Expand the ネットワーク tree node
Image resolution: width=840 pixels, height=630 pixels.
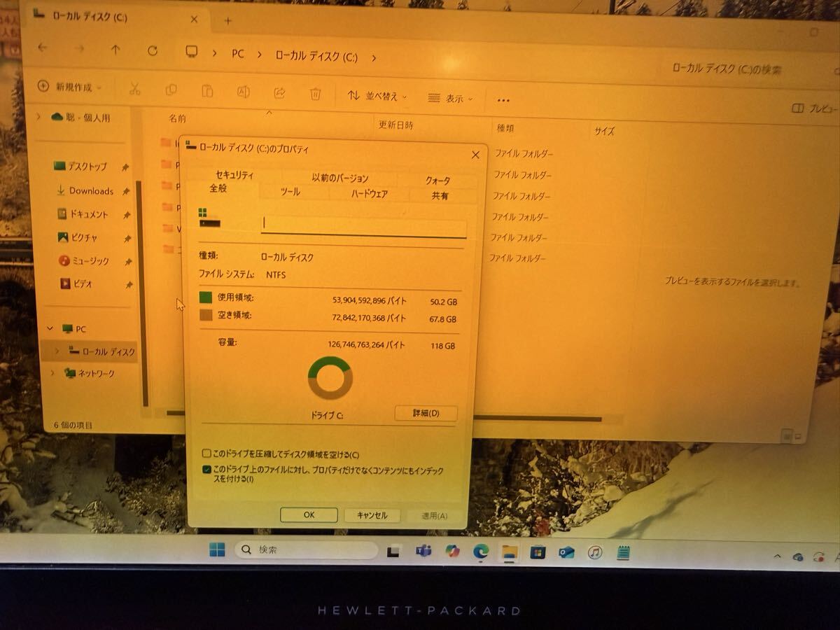(52, 373)
